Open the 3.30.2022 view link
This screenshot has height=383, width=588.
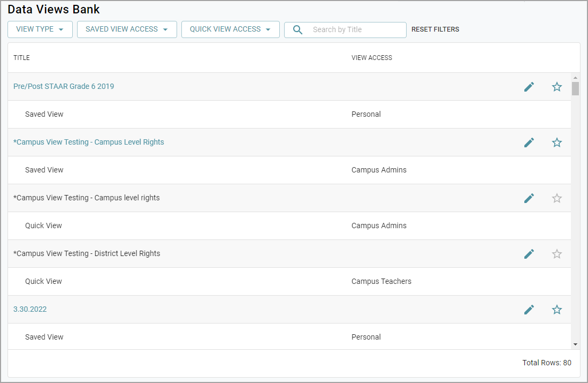pos(30,309)
